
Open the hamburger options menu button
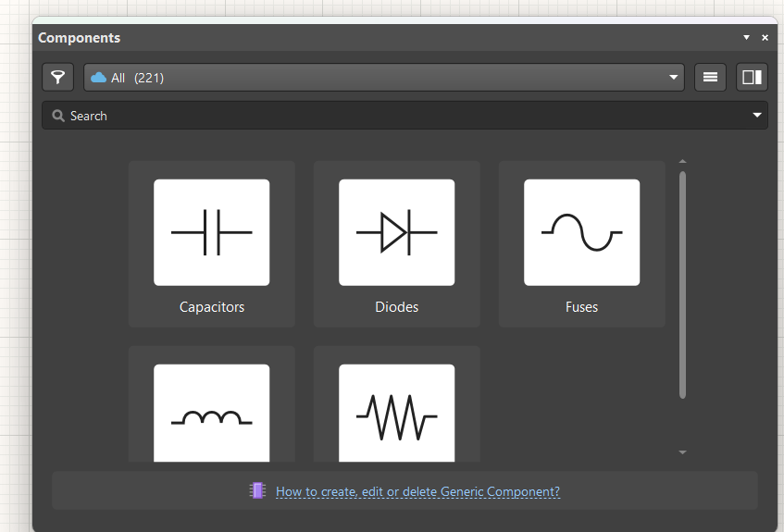pyautogui.click(x=710, y=77)
